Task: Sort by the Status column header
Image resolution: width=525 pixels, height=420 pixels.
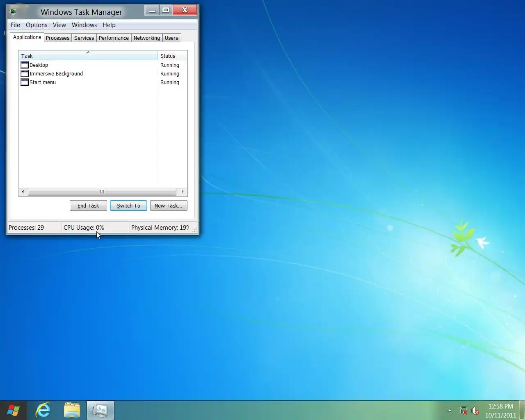Action: pyautogui.click(x=172, y=56)
